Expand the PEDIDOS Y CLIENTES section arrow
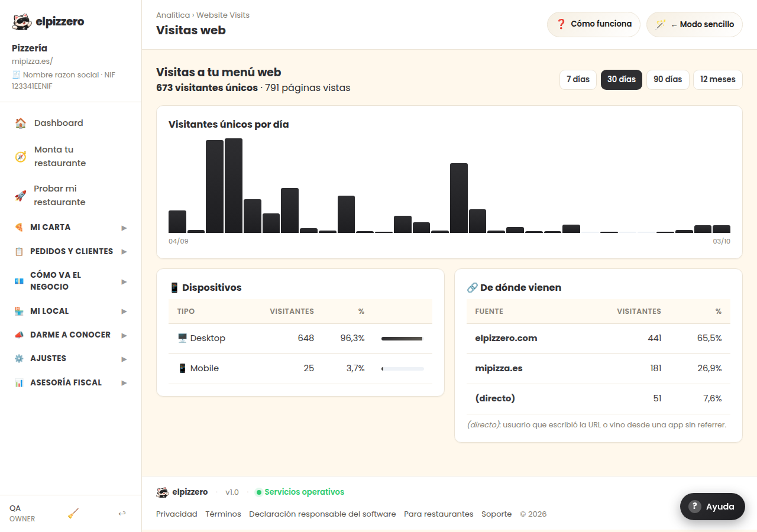The image size is (757, 532). tap(124, 252)
